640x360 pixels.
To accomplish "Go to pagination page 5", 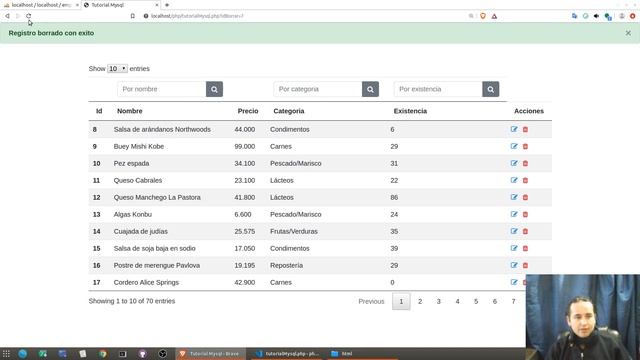I will [476, 301].
